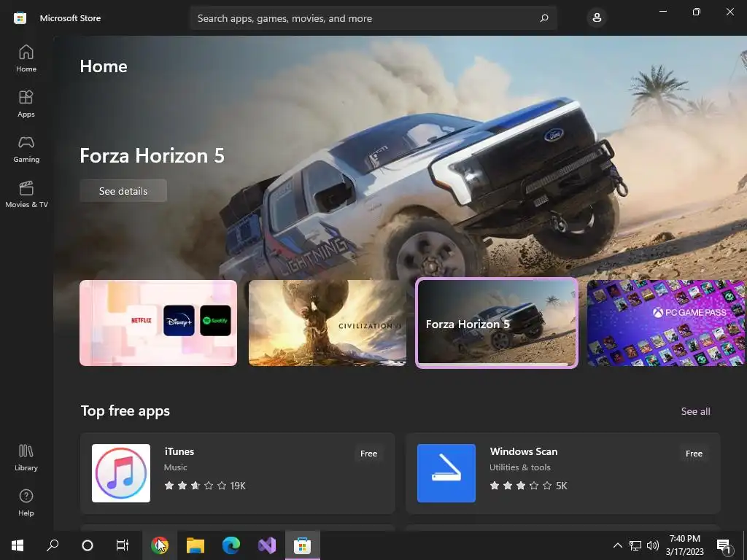This screenshot has width=747, height=560.
Task: Open network status tray icon
Action: pyautogui.click(x=635, y=545)
